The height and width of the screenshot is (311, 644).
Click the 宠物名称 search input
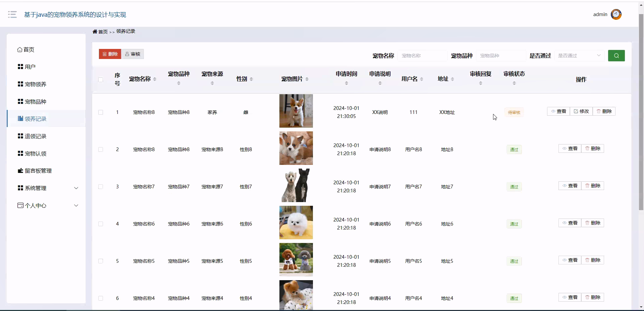[423, 56]
